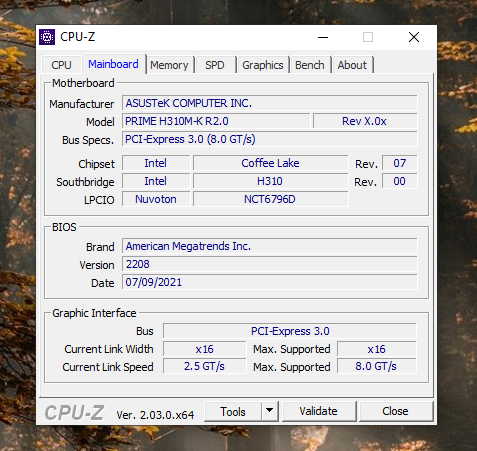Viewport: 477px width, 451px height.
Task: Select the Model field PRIME H310M-K R2.0
Action: tap(216, 121)
